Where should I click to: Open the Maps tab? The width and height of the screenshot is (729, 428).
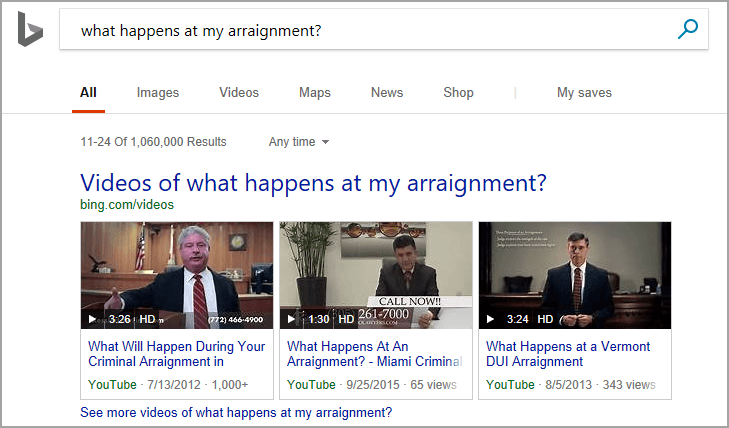[x=315, y=92]
